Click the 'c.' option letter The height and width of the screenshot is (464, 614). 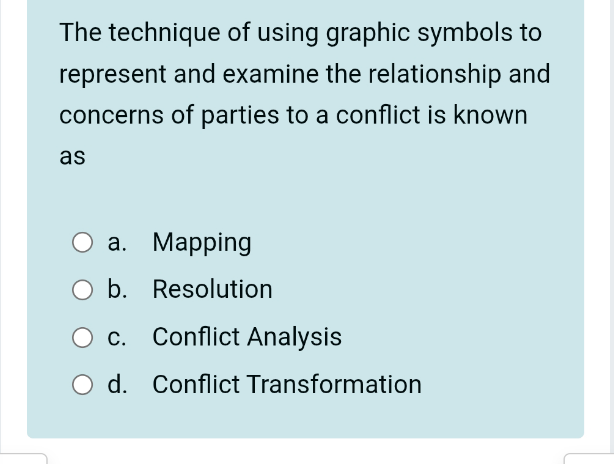pyautogui.click(x=117, y=338)
